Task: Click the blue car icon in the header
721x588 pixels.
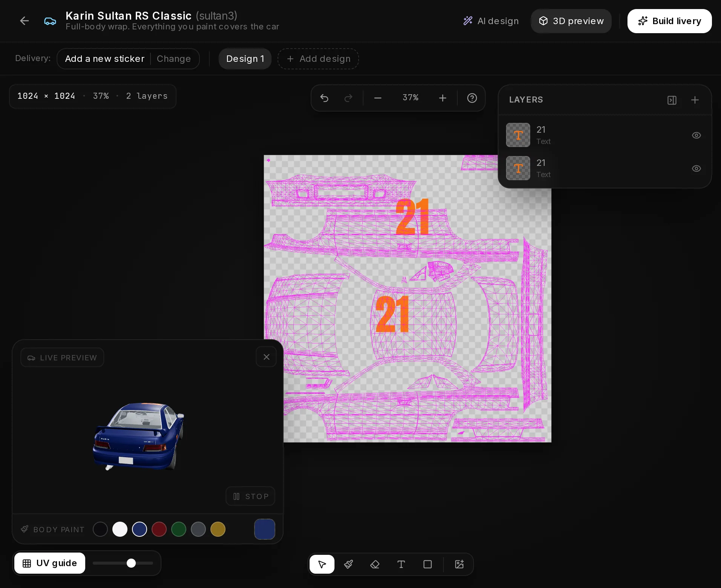Action: [50, 21]
